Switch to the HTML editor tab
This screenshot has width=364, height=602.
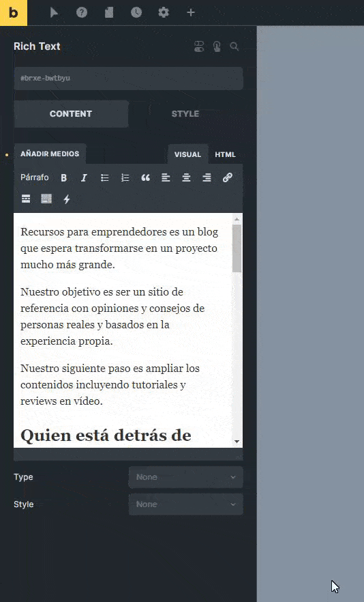coord(225,154)
